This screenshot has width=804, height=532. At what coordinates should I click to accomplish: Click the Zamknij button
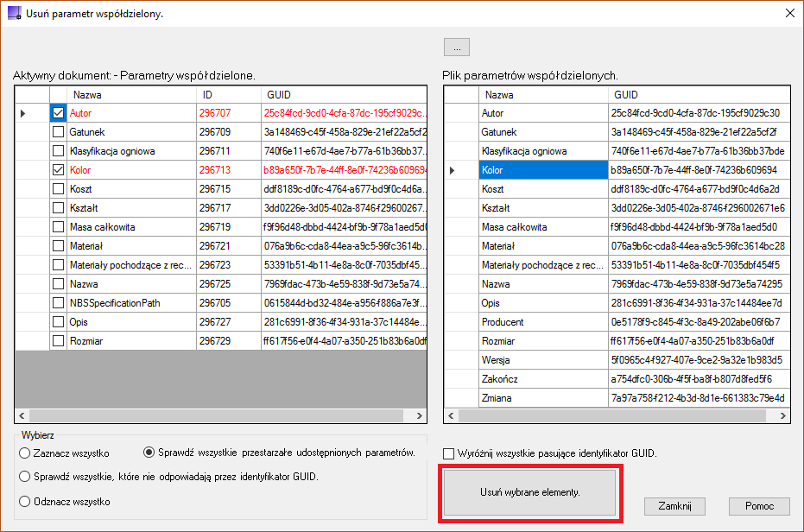[x=674, y=506]
